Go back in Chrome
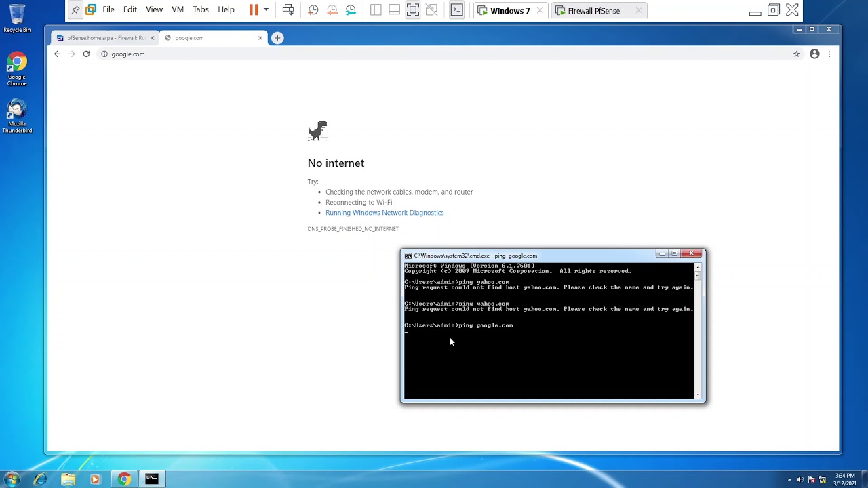This screenshot has width=868, height=488. pyautogui.click(x=58, y=54)
